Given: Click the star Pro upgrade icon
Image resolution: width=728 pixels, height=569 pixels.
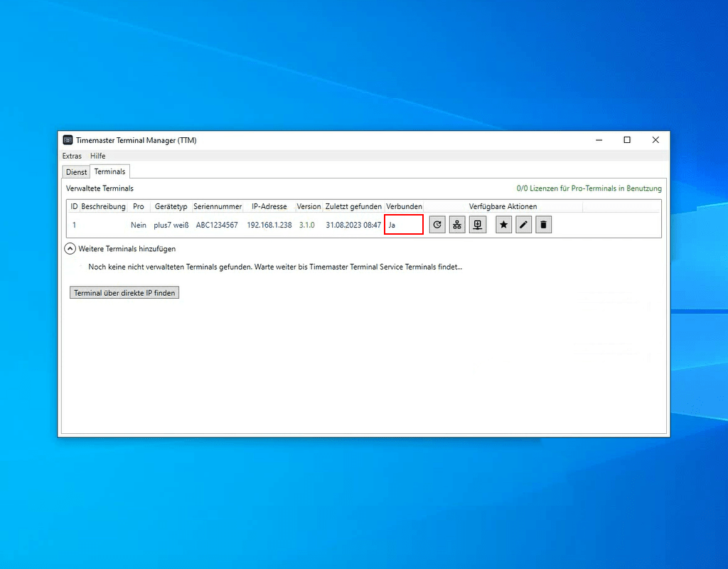Looking at the screenshot, I should pos(503,225).
